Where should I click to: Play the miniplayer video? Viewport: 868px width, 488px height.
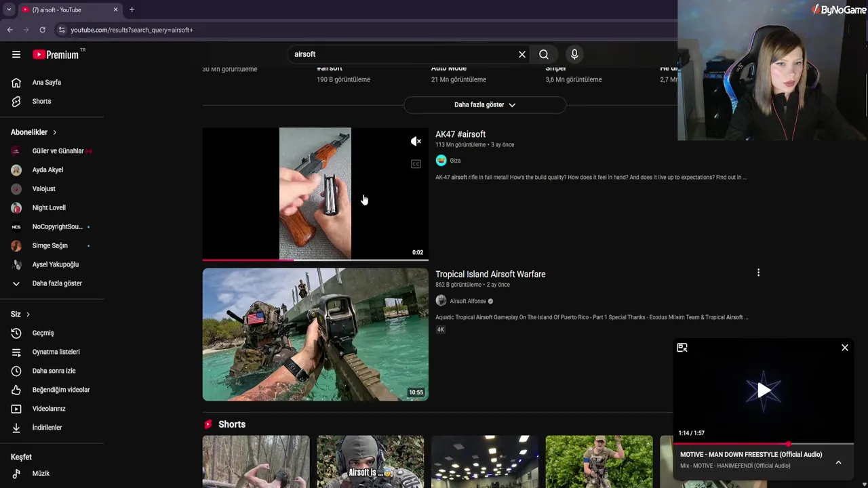pos(764,390)
